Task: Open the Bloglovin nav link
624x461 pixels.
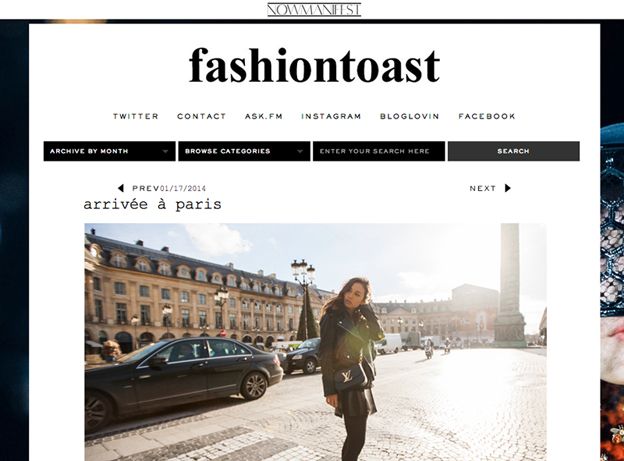Action: point(410,116)
